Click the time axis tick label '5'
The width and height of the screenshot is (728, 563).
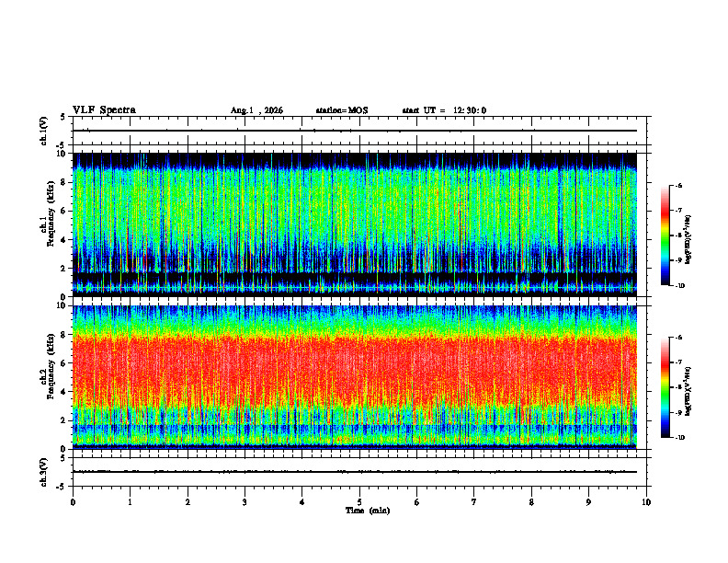(x=359, y=502)
